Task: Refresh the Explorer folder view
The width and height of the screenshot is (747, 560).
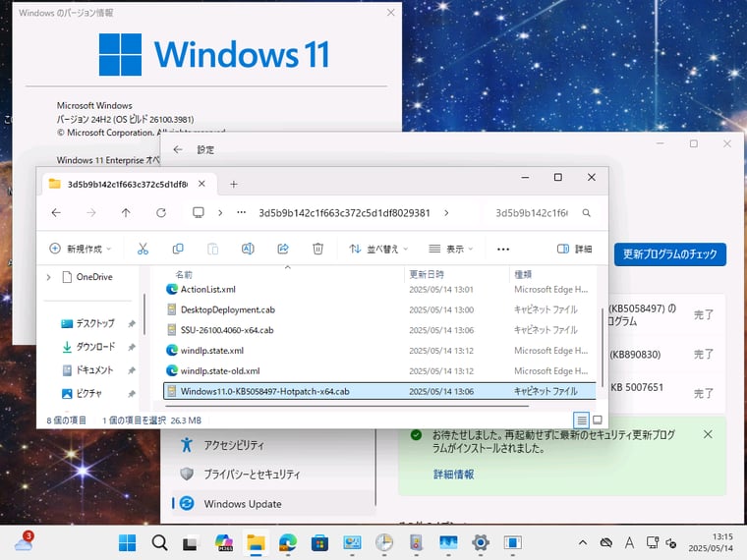Action: pos(161,213)
